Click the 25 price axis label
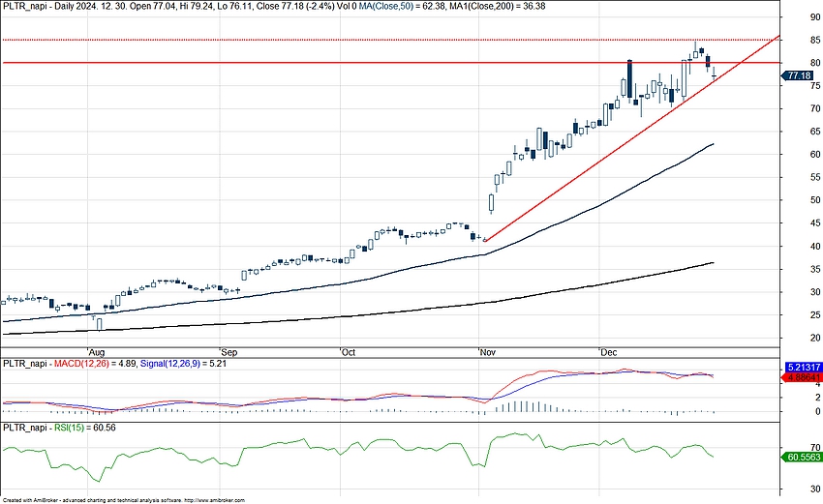 pos(815,315)
